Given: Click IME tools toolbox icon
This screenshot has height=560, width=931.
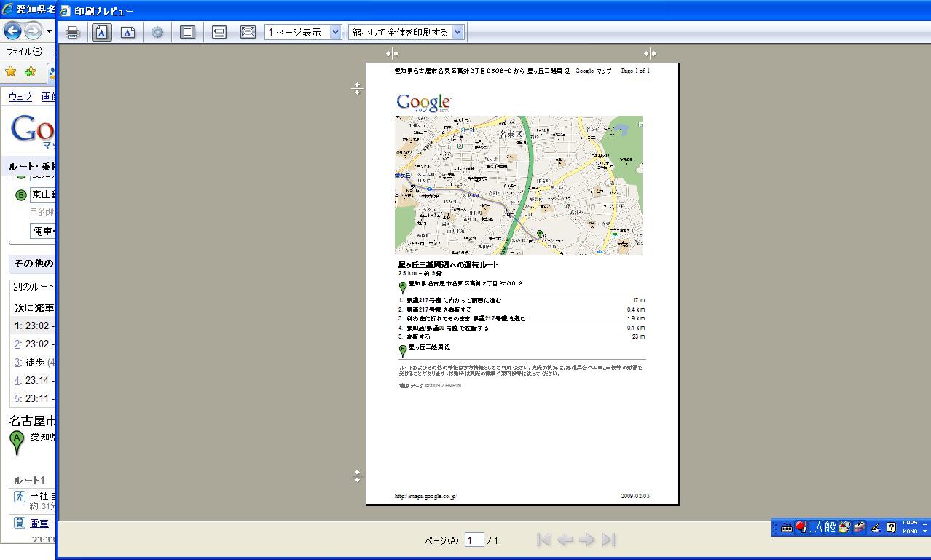Looking at the screenshot, I should click(x=860, y=527).
